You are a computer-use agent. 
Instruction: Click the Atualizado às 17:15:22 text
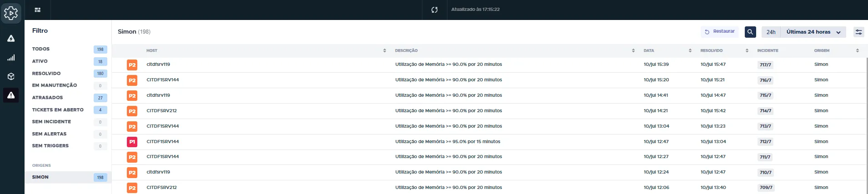(475, 10)
